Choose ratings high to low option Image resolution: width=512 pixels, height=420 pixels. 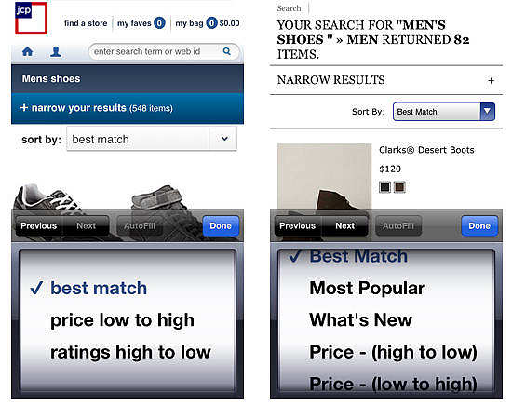click(x=130, y=352)
